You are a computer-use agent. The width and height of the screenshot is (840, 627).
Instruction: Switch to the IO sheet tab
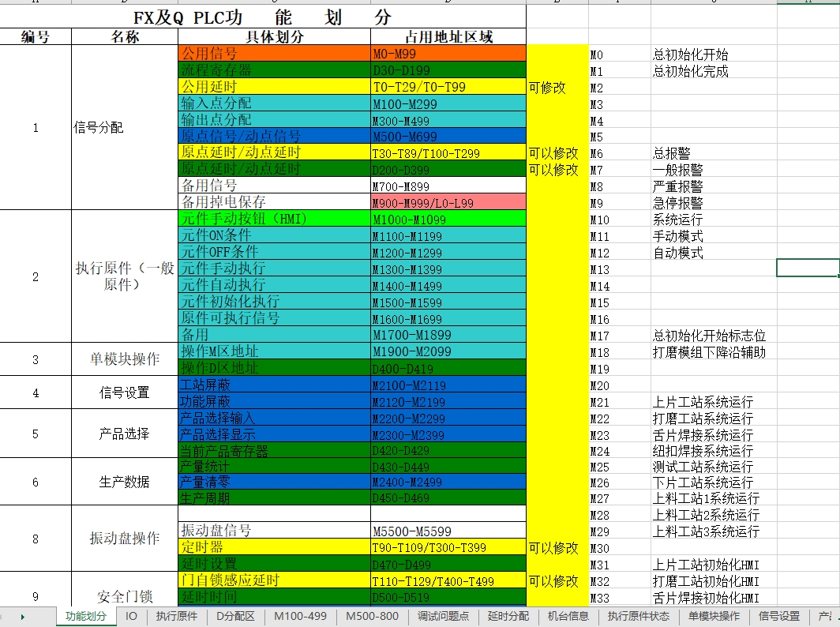click(x=131, y=617)
